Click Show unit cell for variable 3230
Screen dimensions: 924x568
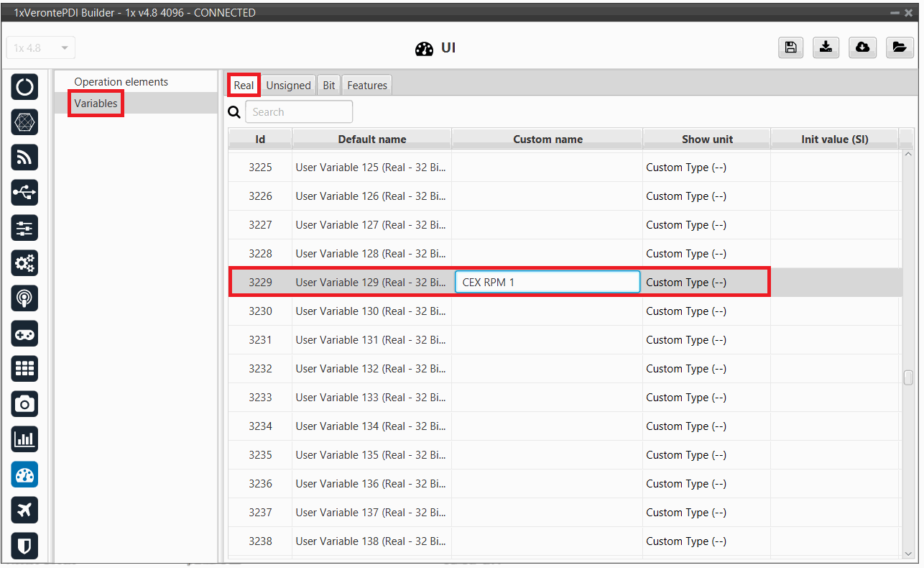point(706,311)
